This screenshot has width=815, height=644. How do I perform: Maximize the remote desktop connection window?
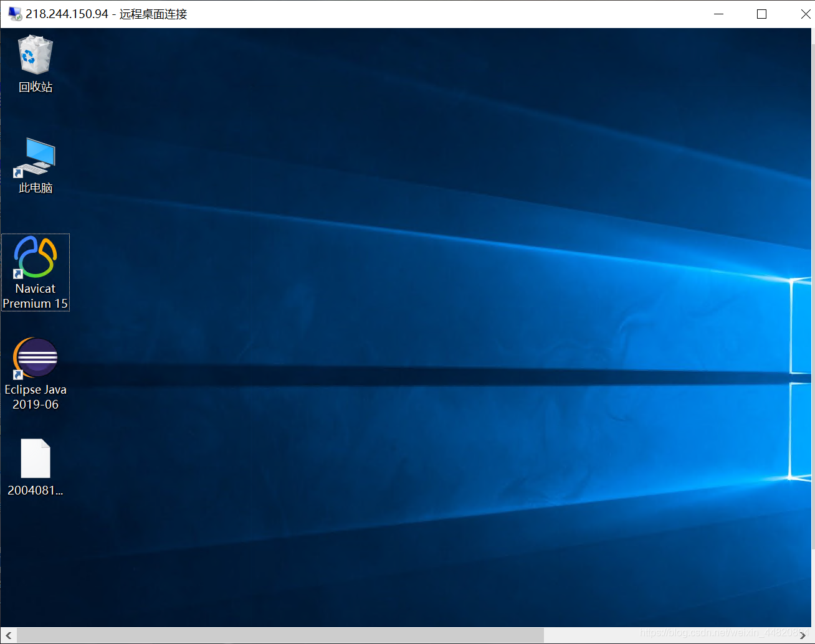tap(761, 14)
